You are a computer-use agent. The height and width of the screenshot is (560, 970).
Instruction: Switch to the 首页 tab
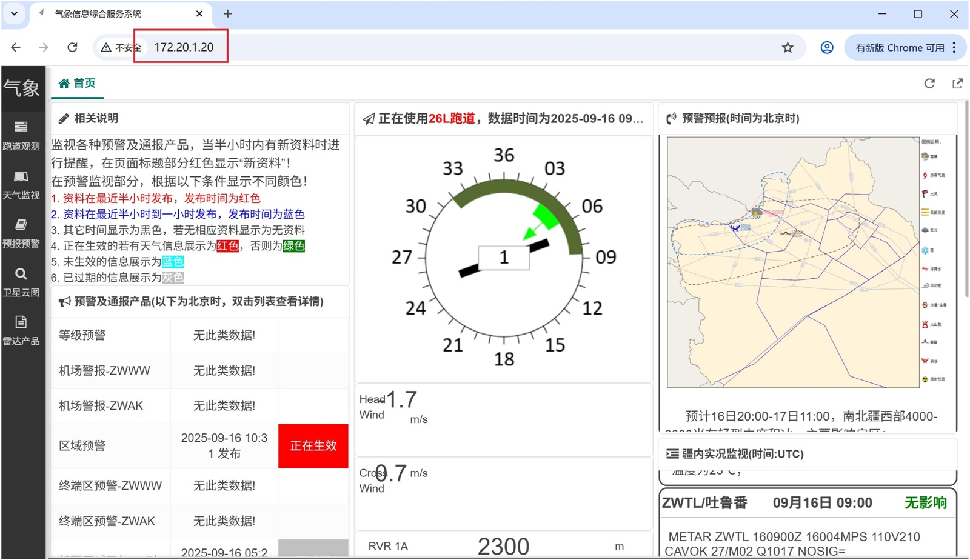click(77, 84)
